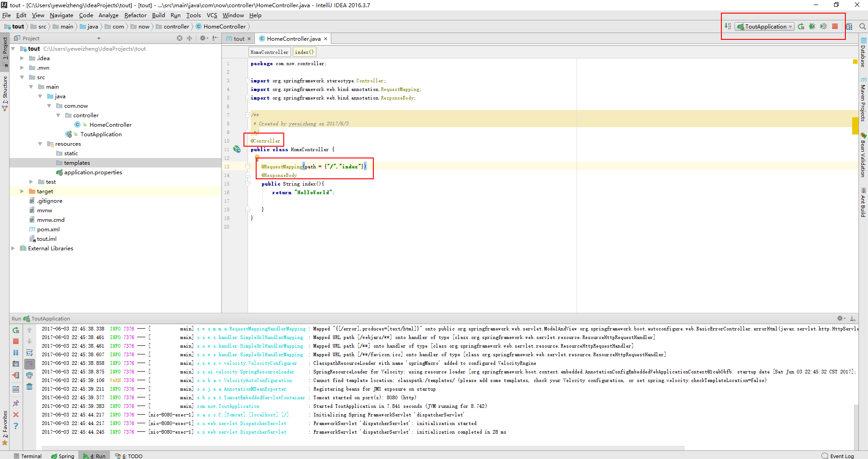This screenshot has height=459, width=868.
Task: Open Search Everywhere magnifier
Action: [x=863, y=26]
